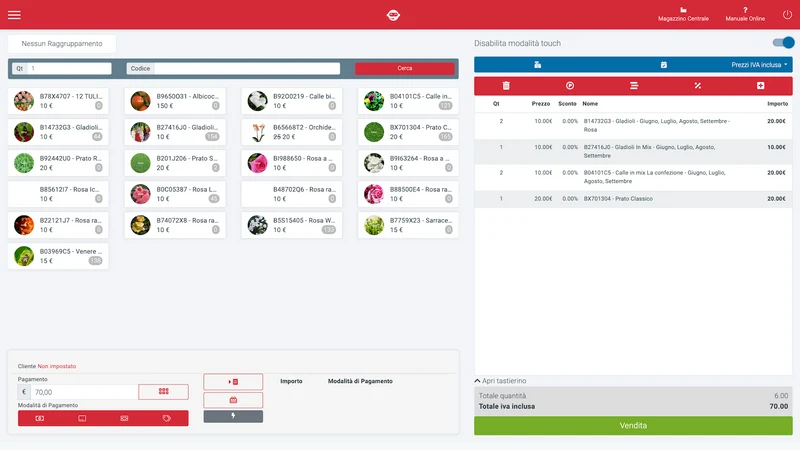Click the calendar check icon in blue bar

[x=663, y=65]
